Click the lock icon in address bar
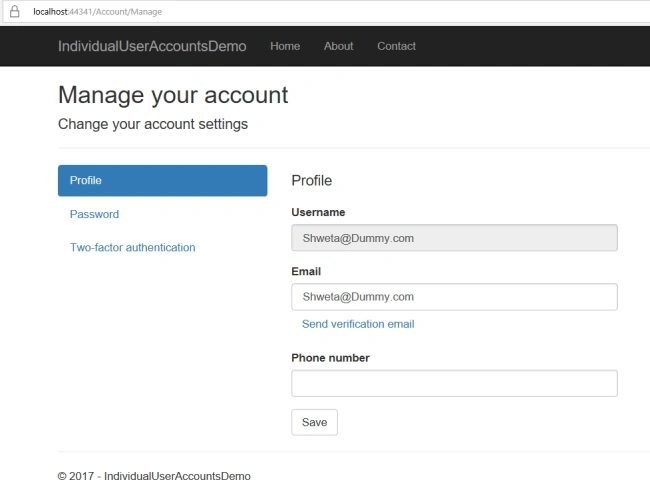 tap(15, 12)
